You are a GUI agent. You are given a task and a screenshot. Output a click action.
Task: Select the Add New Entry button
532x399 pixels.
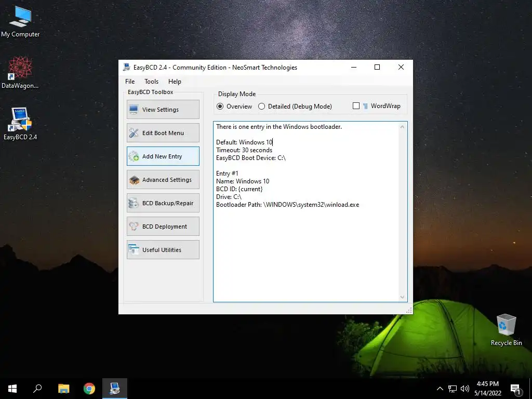163,156
